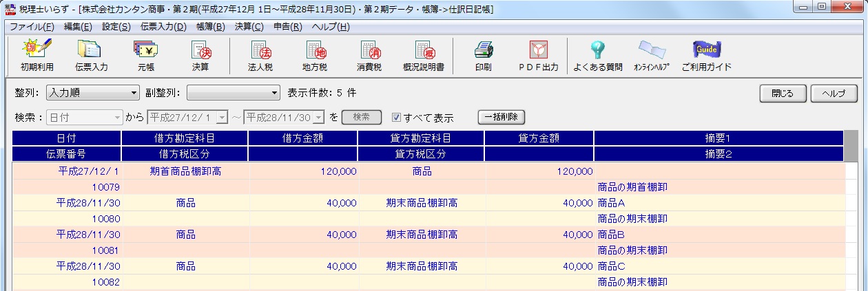Launch the 決算 settlement tool
Image resolution: width=868 pixels, height=291 pixels.
(x=200, y=55)
